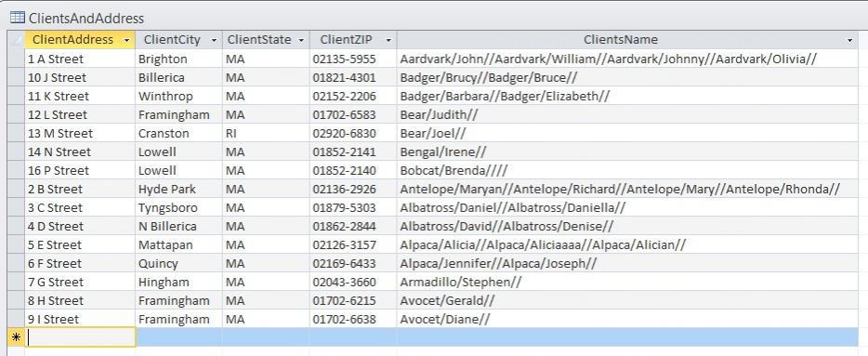Click ZIP cell '02135-5955'
This screenshot has width=868, height=356.
point(353,59)
